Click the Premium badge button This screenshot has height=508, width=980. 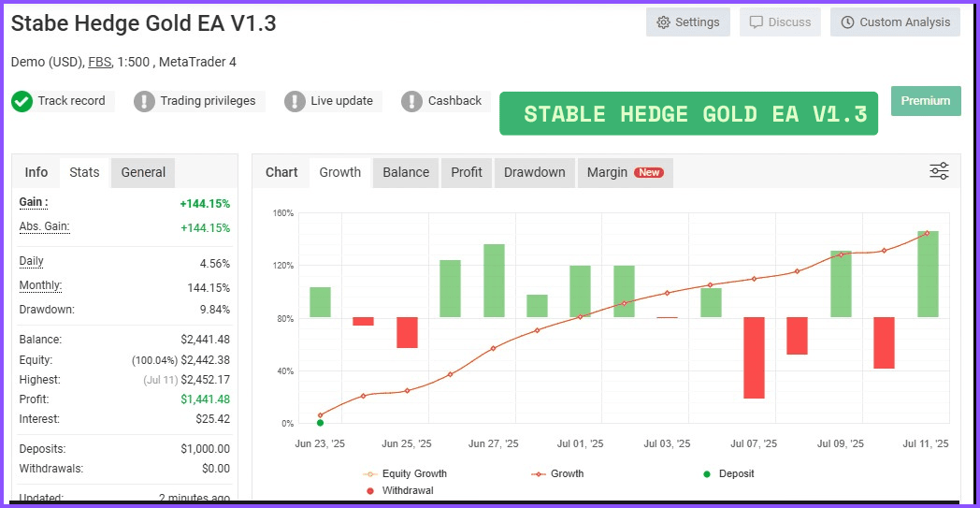[x=926, y=101]
